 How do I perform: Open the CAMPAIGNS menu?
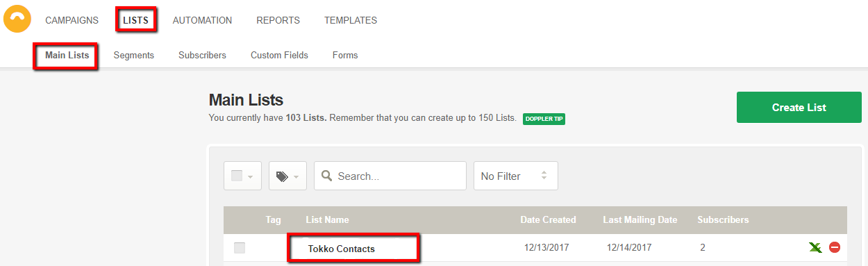[x=72, y=20]
